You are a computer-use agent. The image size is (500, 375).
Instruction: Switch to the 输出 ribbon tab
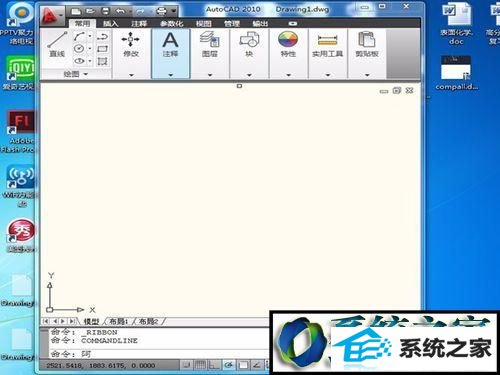pyautogui.click(x=260, y=23)
